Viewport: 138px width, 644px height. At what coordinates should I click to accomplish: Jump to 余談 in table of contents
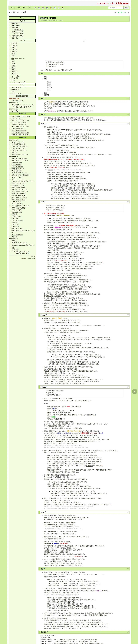(45, 93)
